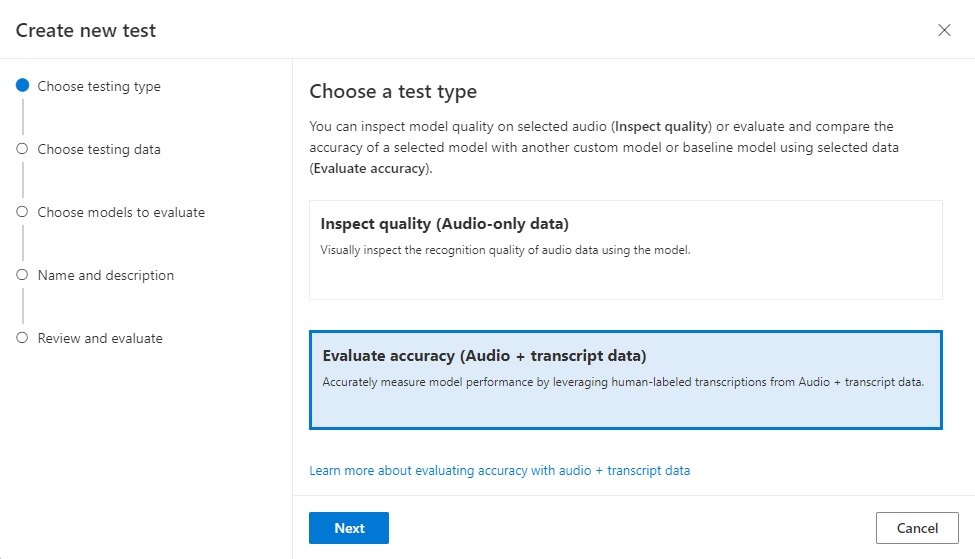Open the Choose testing data step label
Image resolution: width=975 pixels, height=559 pixels.
[x=99, y=149]
